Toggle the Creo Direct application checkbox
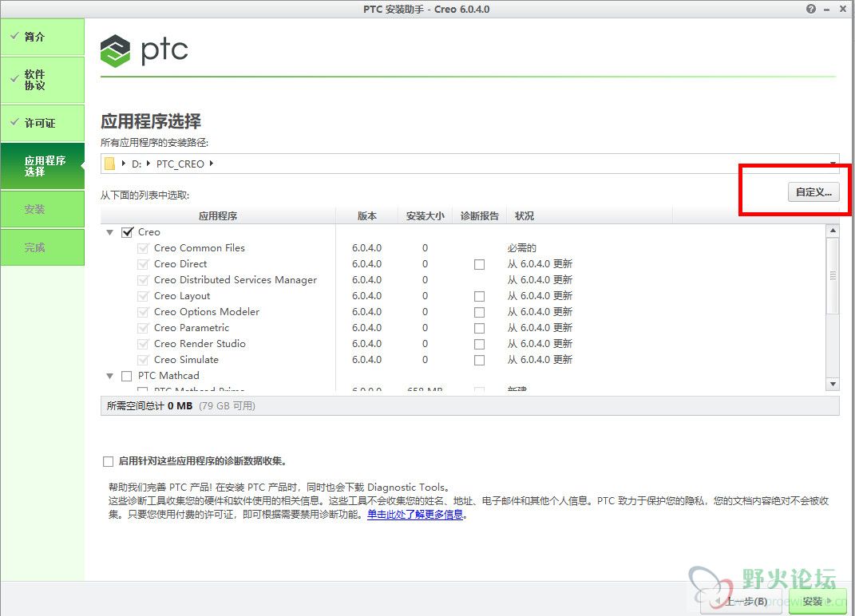This screenshot has height=616, width=855. (x=143, y=264)
